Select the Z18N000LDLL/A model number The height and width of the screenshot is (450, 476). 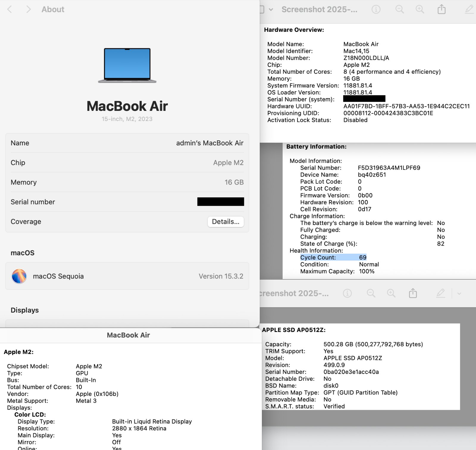366,58
